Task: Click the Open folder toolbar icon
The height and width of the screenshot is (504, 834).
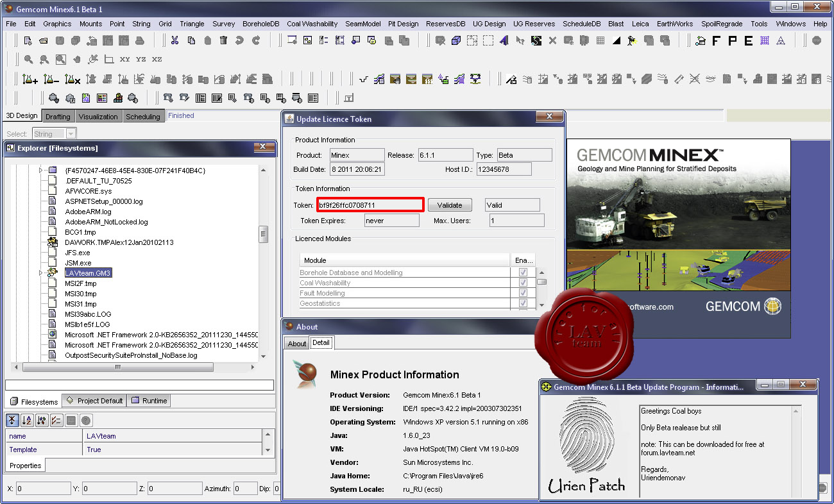Action: (44, 40)
